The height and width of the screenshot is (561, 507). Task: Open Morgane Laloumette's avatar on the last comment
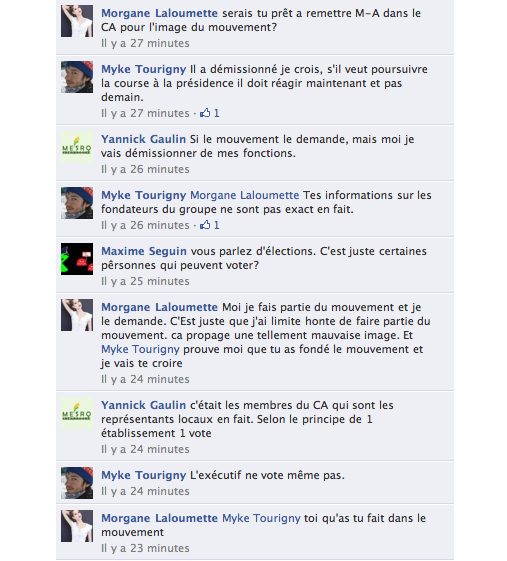point(77,526)
